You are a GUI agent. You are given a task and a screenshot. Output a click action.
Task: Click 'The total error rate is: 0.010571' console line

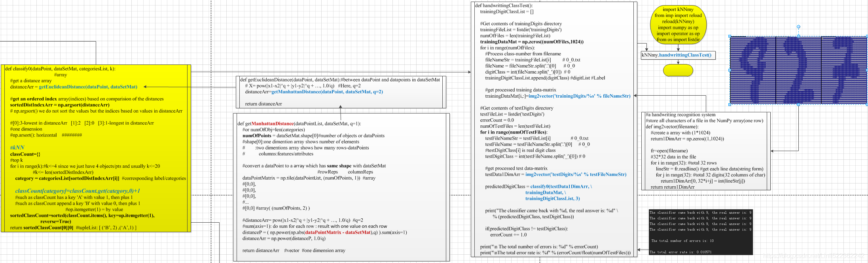[680, 252]
